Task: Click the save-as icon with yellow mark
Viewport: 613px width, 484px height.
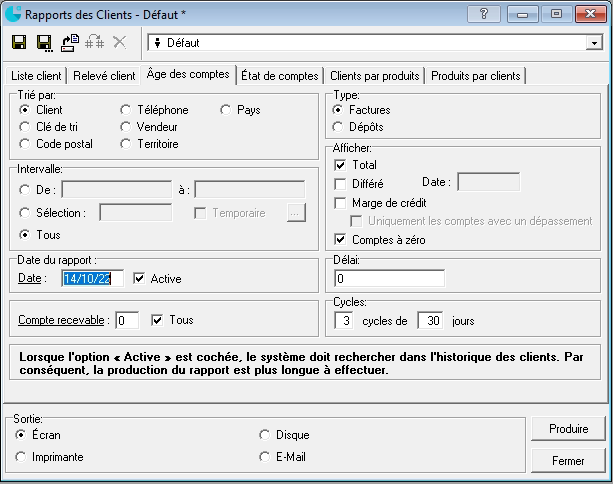Action: point(44,43)
